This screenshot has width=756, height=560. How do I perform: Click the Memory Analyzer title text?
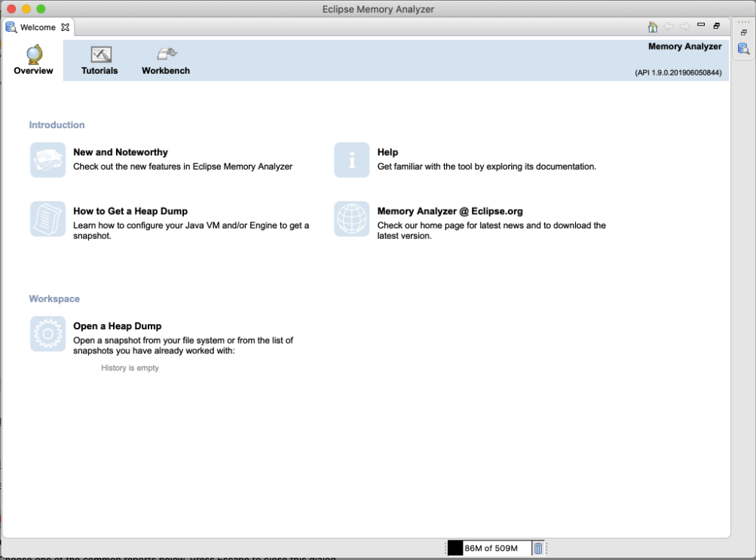(x=684, y=47)
